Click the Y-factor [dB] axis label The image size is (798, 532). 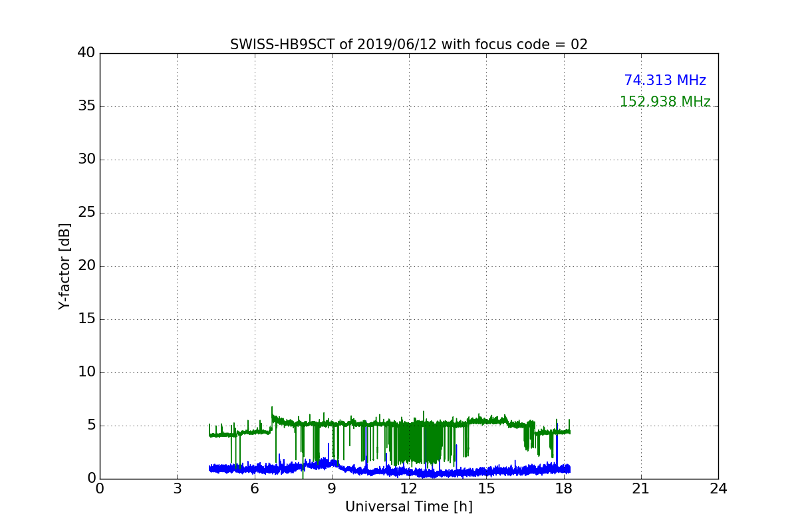click(x=65, y=266)
